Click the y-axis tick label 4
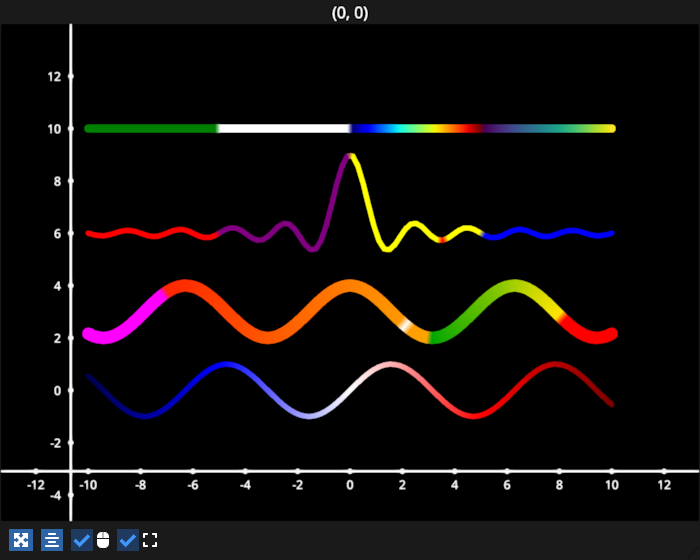This screenshot has width=700, height=560. point(57,286)
